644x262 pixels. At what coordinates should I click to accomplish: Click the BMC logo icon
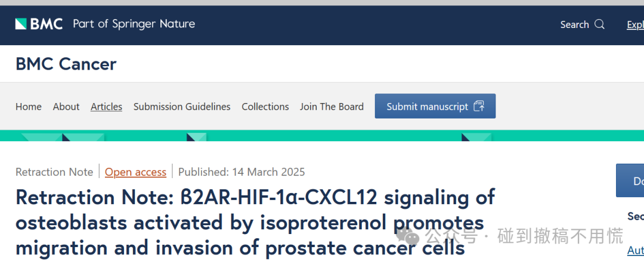click(21, 24)
